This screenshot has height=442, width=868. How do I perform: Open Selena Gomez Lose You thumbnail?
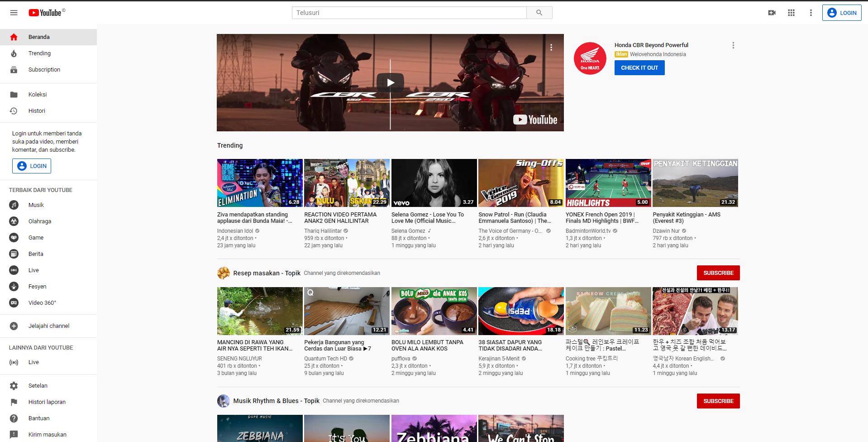pyautogui.click(x=434, y=183)
